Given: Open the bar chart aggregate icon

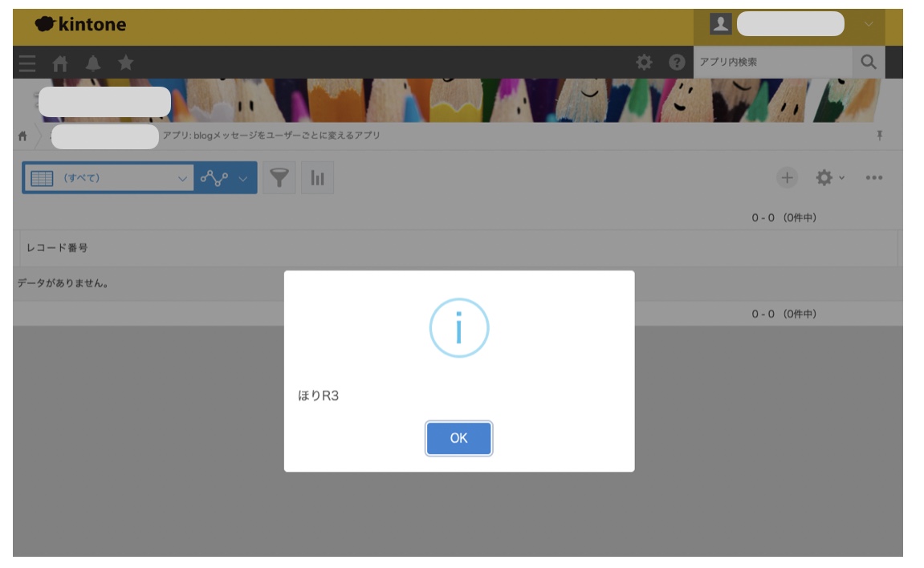Looking at the screenshot, I should [318, 178].
